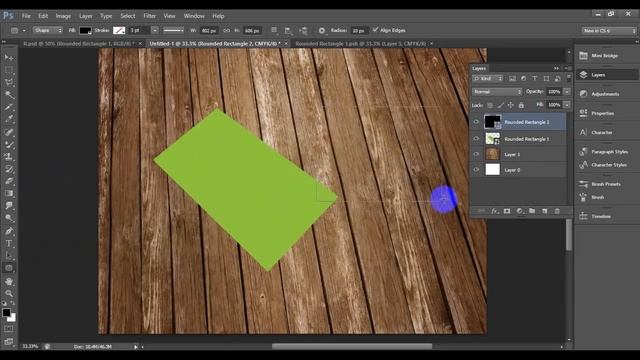Image resolution: width=640 pixels, height=360 pixels.
Task: Create a new layer
Action: click(x=544, y=211)
